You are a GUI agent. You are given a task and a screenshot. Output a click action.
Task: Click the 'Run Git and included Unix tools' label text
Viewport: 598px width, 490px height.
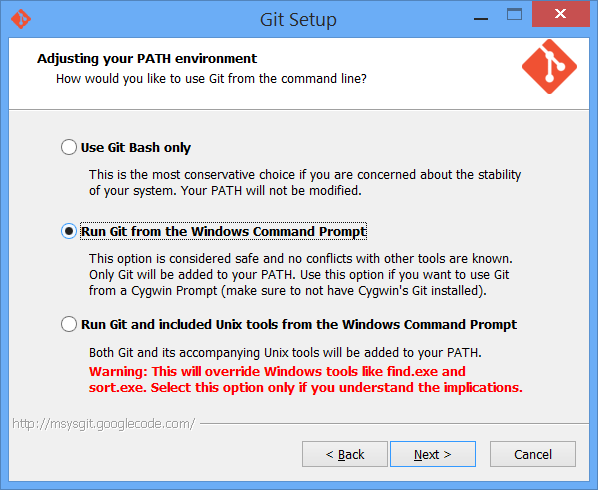299,325
